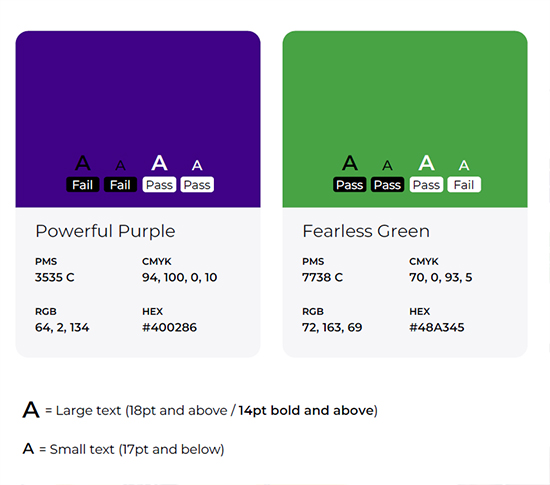Click hex value #400286

169,328
